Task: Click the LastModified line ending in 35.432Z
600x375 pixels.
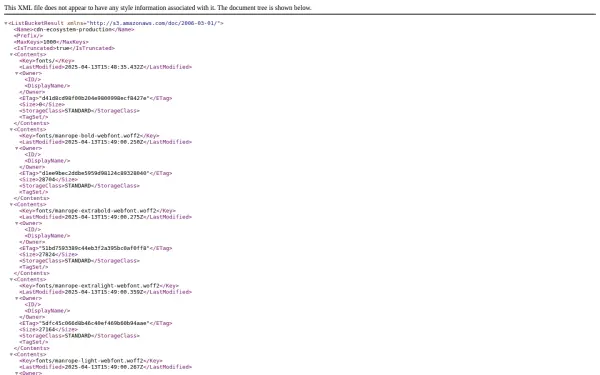Action: click(x=106, y=67)
